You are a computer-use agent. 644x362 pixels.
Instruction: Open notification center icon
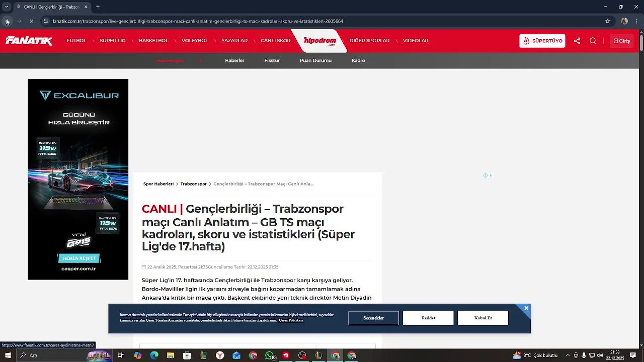tap(633, 355)
